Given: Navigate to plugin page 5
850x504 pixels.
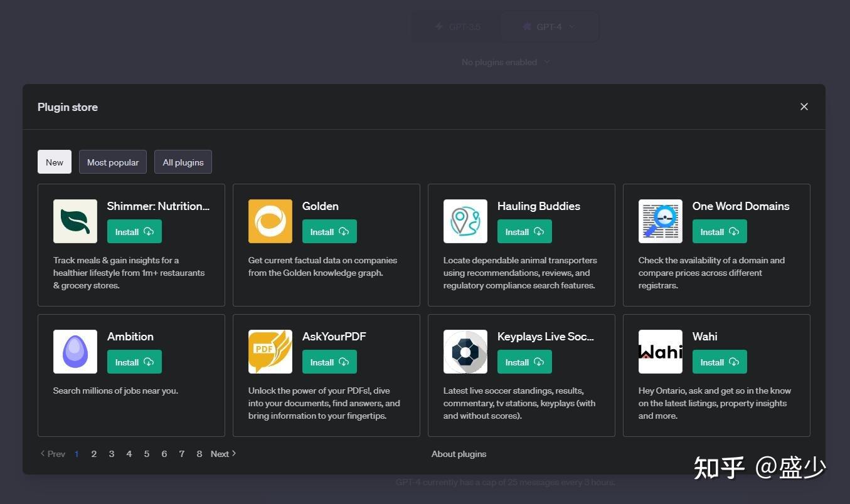Looking at the screenshot, I should [147, 454].
